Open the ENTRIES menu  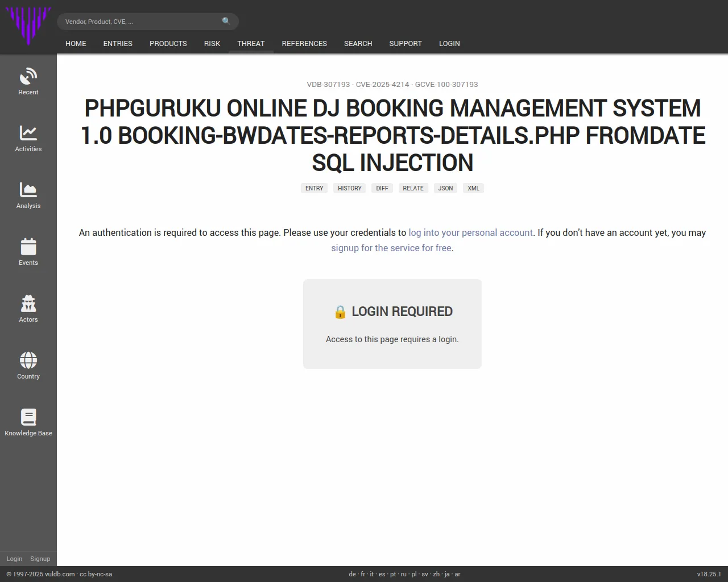pyautogui.click(x=118, y=43)
